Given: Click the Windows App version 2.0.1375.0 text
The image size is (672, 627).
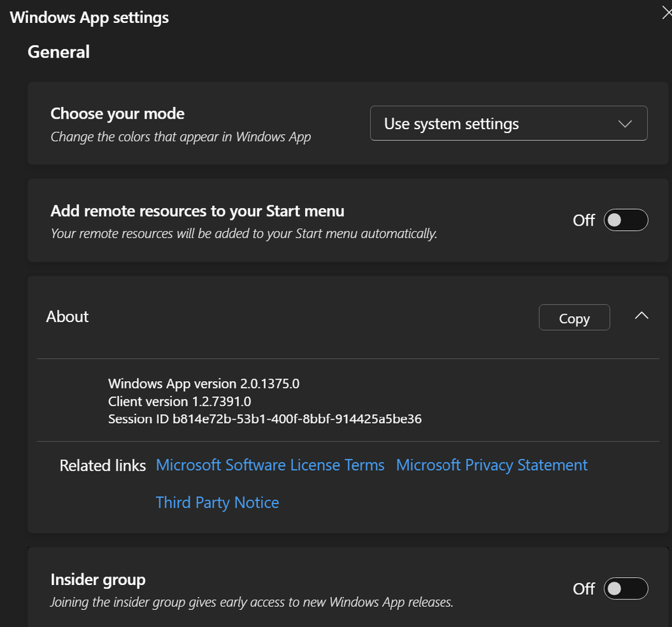Looking at the screenshot, I should (x=203, y=383).
